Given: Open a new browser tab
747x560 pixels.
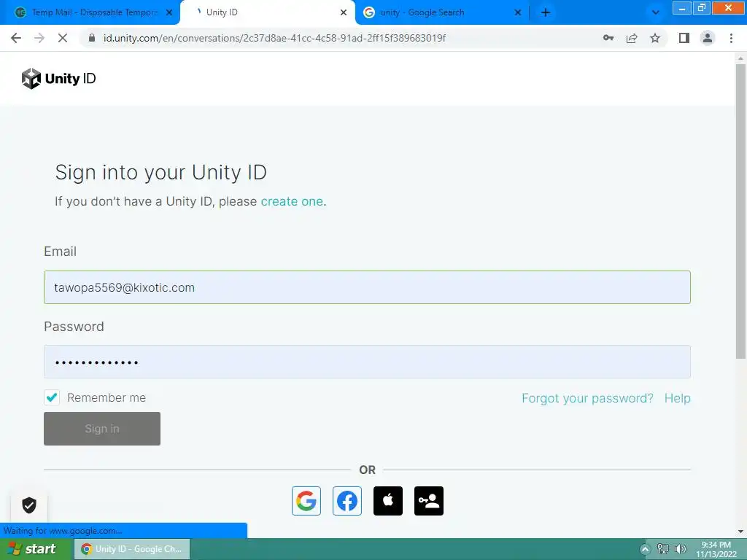Looking at the screenshot, I should (x=546, y=12).
